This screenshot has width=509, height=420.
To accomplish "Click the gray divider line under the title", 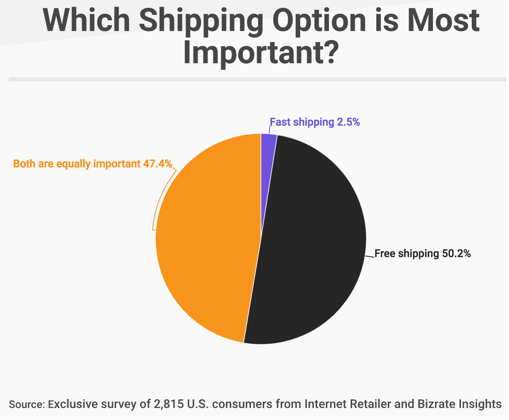I will tap(256, 79).
